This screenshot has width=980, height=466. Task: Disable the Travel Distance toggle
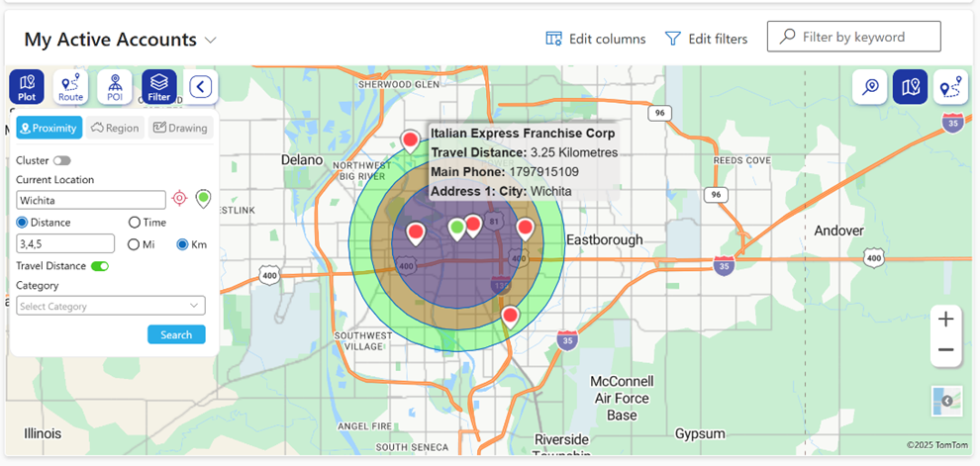coord(99,266)
